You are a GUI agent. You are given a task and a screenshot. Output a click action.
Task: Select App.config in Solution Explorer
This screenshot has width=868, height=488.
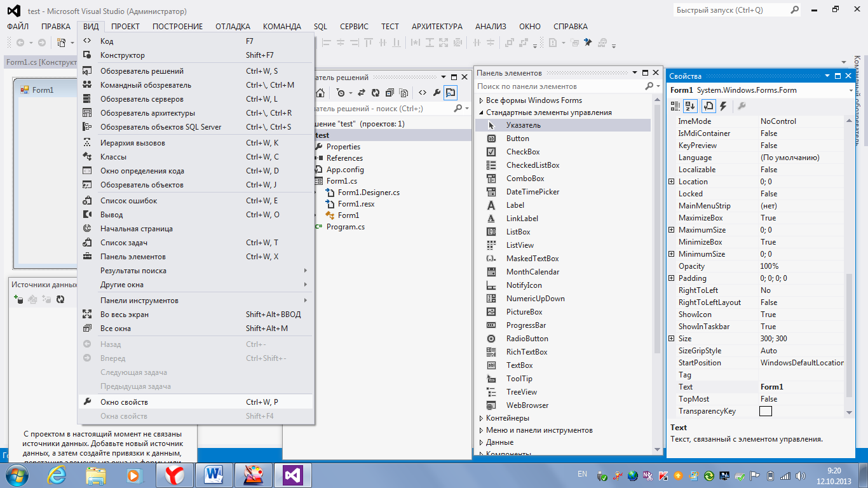click(x=345, y=170)
